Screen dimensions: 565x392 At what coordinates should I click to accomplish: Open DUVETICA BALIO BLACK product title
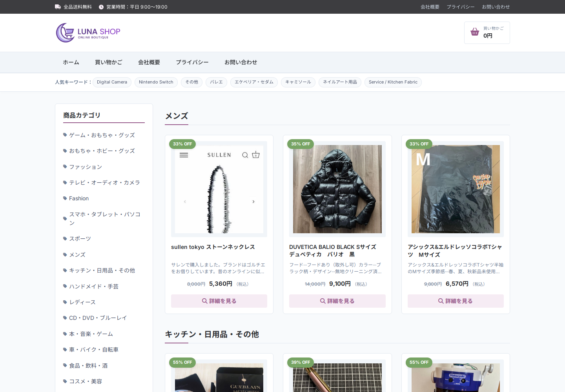point(333,251)
